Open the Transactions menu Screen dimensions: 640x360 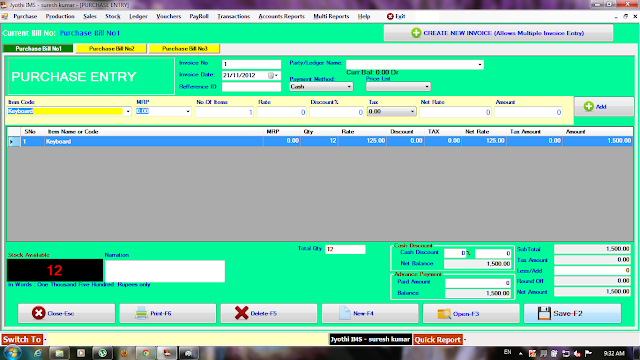pos(233,16)
